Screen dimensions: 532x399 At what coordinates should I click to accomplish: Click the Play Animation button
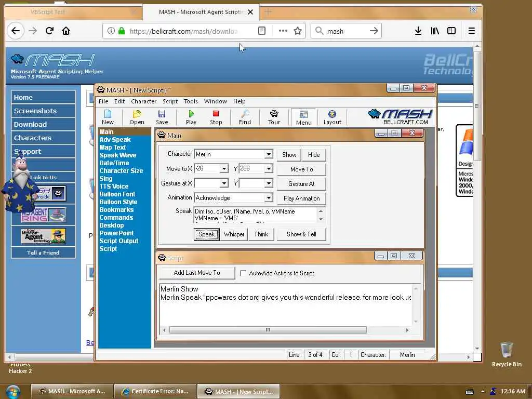[x=302, y=198]
